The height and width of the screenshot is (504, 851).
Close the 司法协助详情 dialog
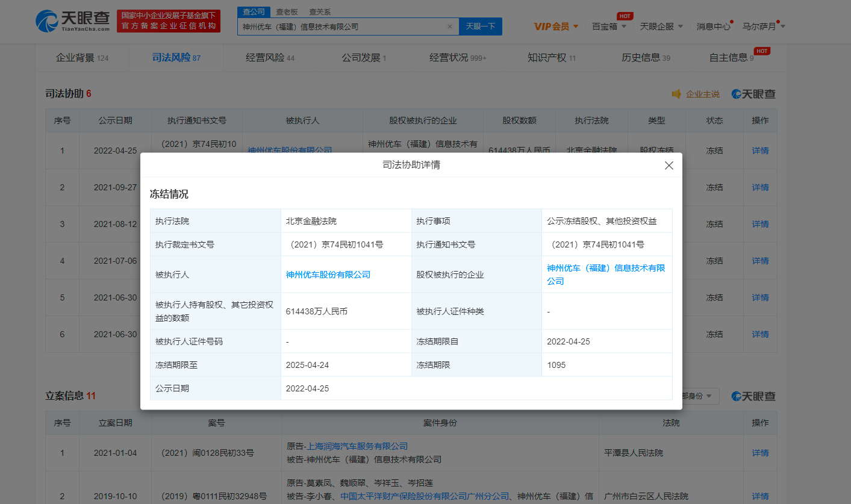(669, 166)
